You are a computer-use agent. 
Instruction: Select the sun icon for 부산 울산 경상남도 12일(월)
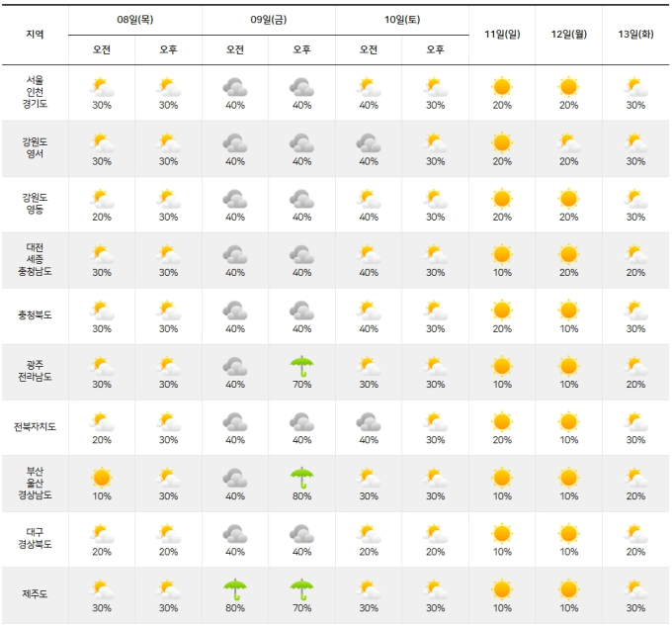tap(568, 478)
